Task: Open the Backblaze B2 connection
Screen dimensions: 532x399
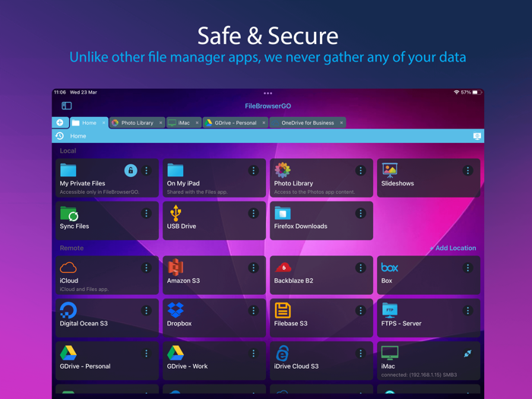Action: click(x=321, y=275)
